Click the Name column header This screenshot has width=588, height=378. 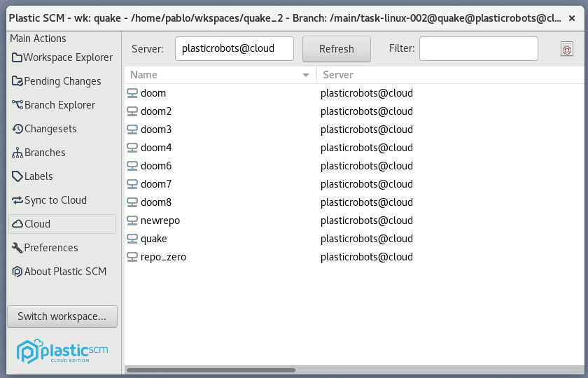pyautogui.click(x=220, y=75)
